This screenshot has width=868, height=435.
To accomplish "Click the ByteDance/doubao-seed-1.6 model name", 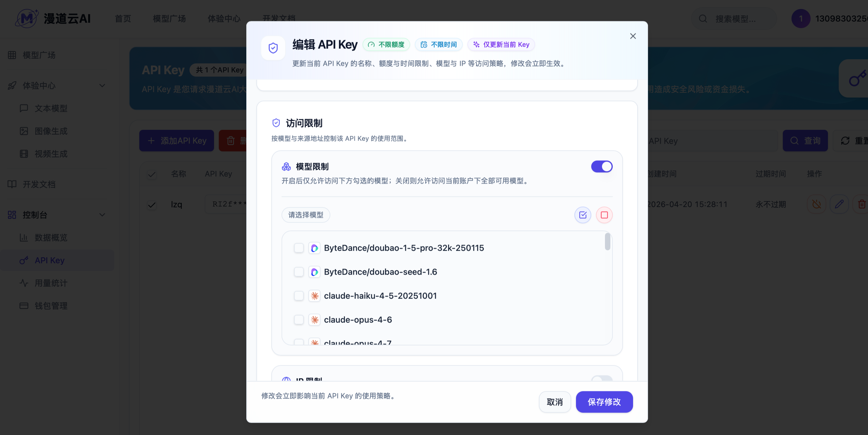I will click(380, 272).
